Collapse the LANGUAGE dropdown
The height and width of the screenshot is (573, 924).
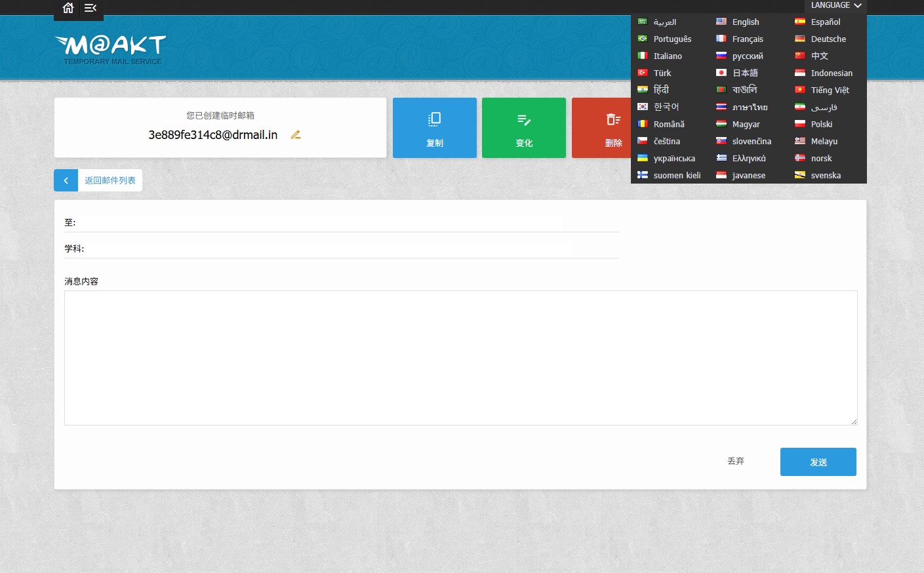point(836,6)
